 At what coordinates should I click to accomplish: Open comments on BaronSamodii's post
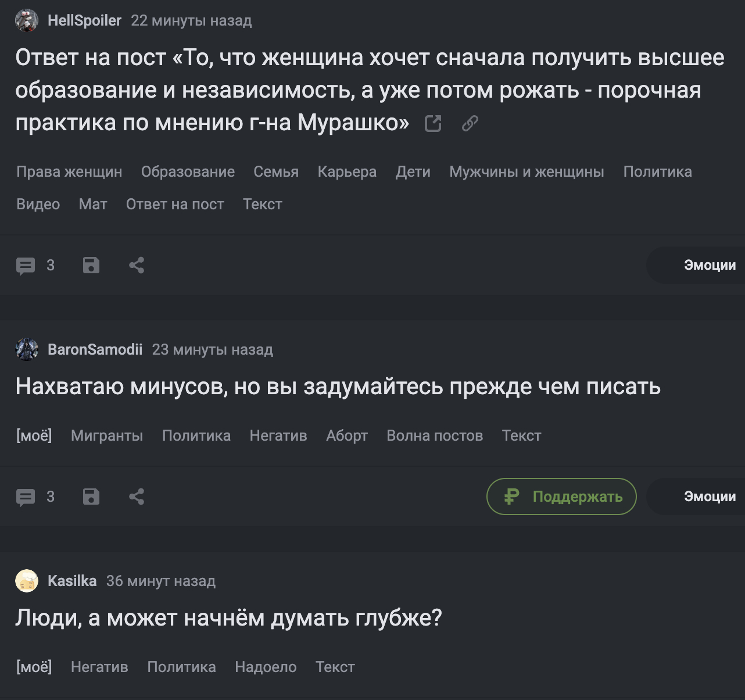26,497
